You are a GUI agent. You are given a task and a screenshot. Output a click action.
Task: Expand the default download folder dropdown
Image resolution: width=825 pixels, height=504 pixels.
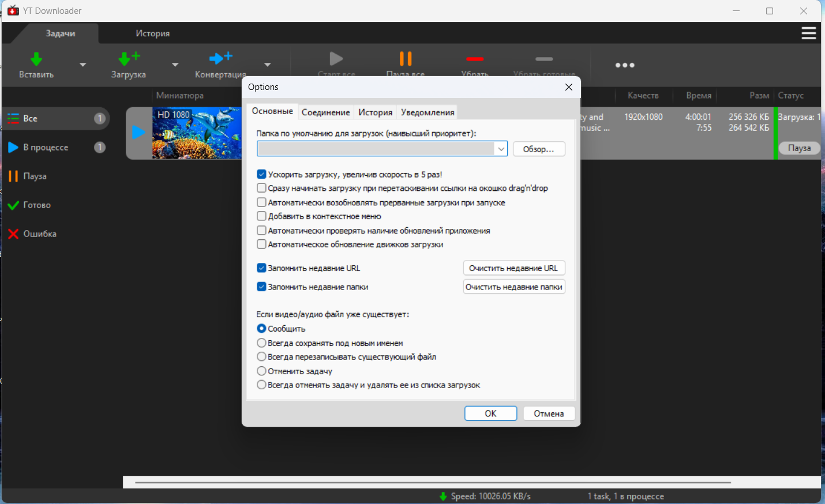501,149
